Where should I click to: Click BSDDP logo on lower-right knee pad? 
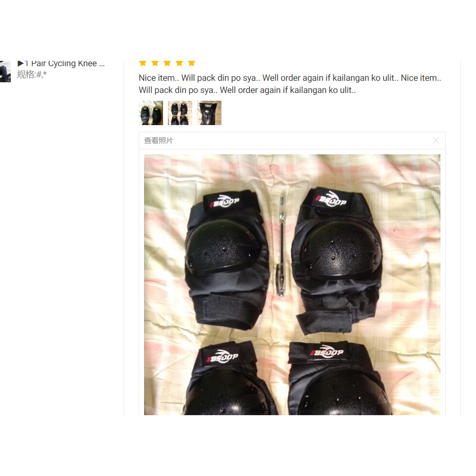pyautogui.click(x=327, y=352)
